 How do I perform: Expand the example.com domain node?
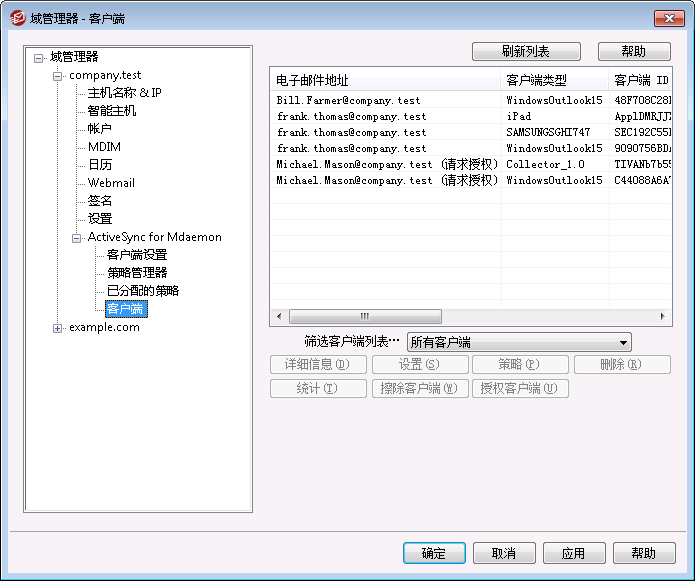tap(57, 328)
